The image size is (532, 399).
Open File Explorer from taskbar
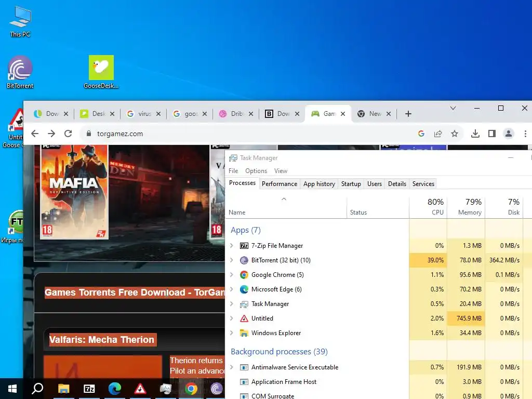(63, 389)
